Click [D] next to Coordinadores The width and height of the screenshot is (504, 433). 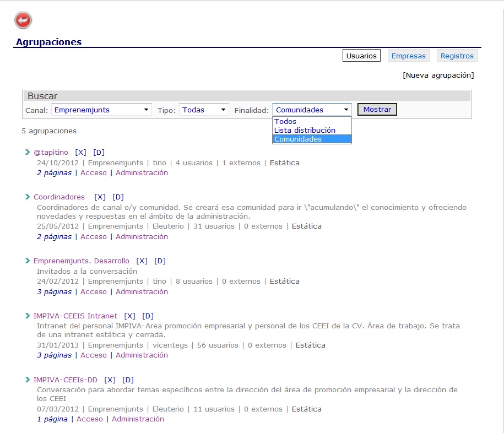coord(118,197)
